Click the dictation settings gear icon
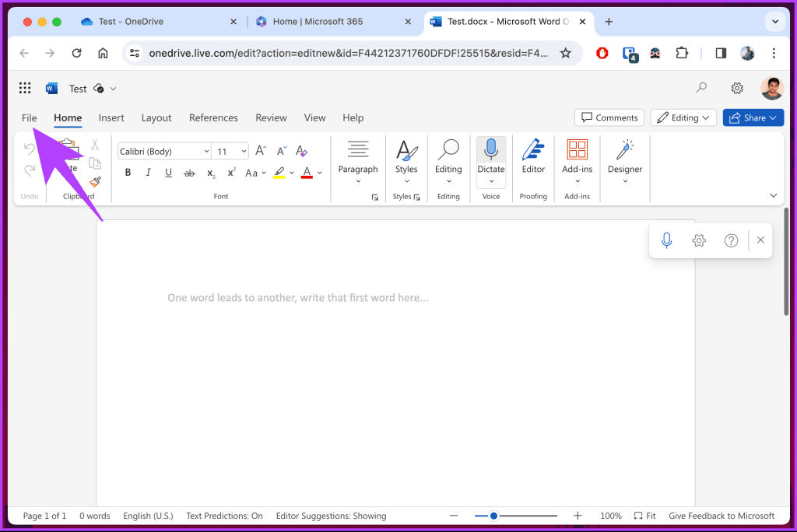797x532 pixels. click(699, 240)
